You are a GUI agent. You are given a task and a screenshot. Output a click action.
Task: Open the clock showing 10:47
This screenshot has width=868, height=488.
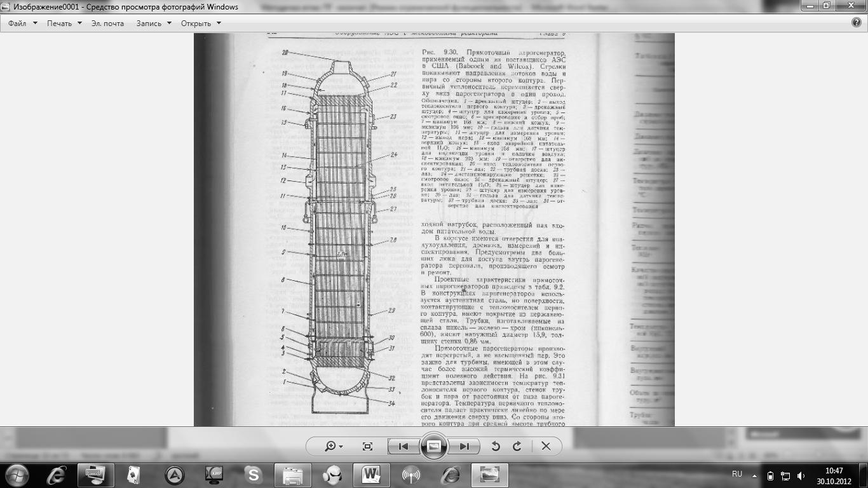[834, 475]
